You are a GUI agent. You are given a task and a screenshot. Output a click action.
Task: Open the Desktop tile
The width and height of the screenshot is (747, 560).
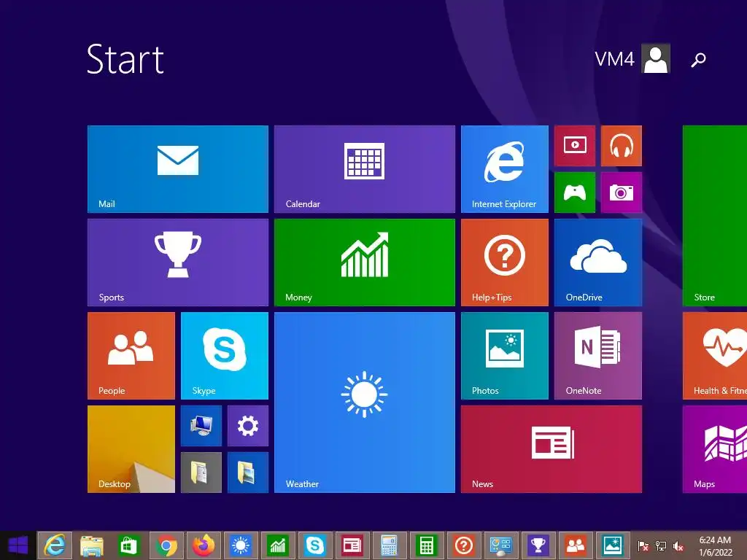pyautogui.click(x=131, y=449)
